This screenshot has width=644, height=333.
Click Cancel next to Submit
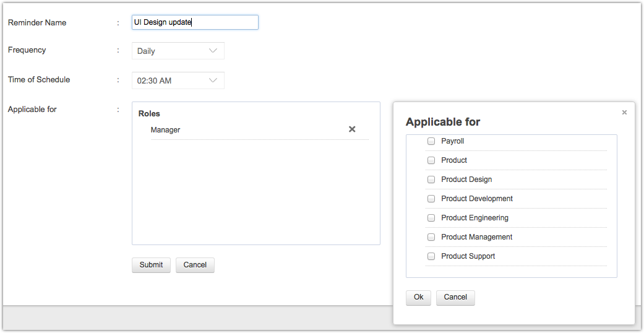click(x=195, y=265)
